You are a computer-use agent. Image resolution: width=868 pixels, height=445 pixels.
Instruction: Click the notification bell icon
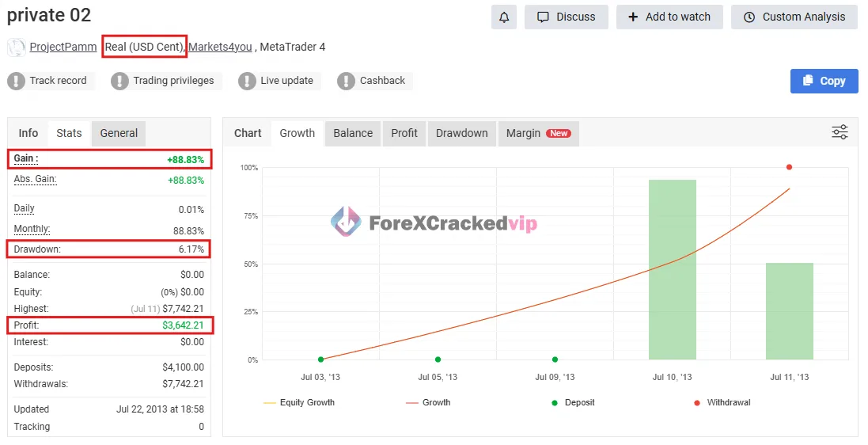tap(504, 17)
